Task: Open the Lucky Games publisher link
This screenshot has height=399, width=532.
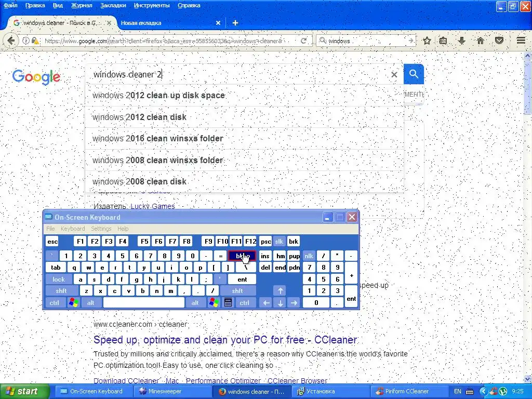Action: point(152,206)
